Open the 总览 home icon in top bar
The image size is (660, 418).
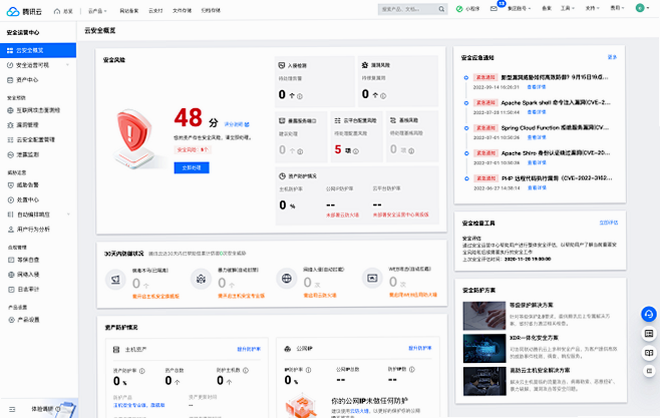(x=57, y=11)
